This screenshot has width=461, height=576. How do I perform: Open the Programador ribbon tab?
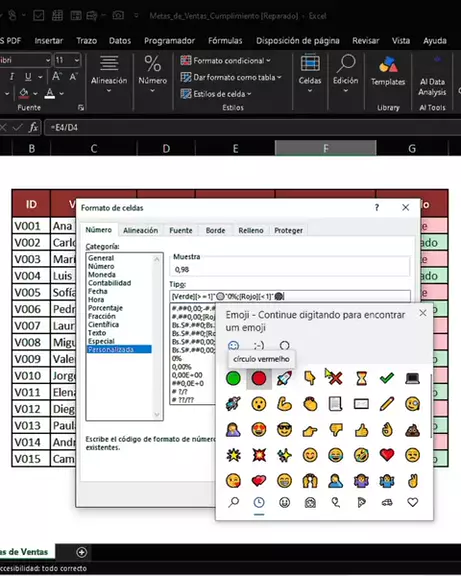click(169, 41)
